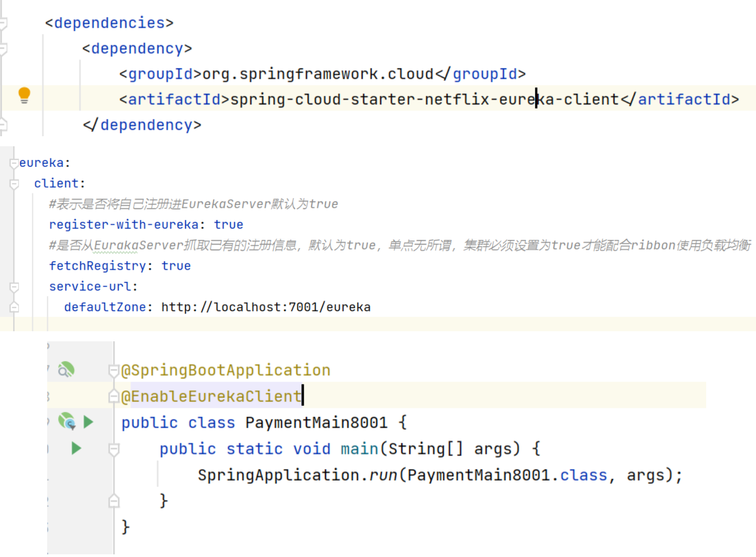Click the class closing brace
This screenshot has height=557, width=756.
[126, 527]
